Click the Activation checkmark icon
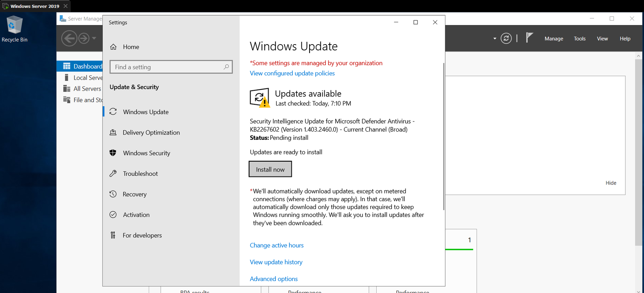This screenshot has width=644, height=293. [x=113, y=214]
